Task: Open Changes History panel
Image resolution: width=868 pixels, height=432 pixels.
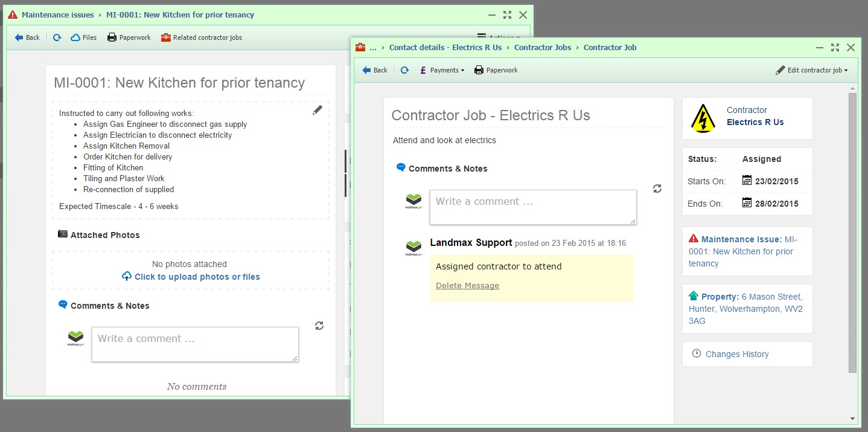Action: [736, 354]
